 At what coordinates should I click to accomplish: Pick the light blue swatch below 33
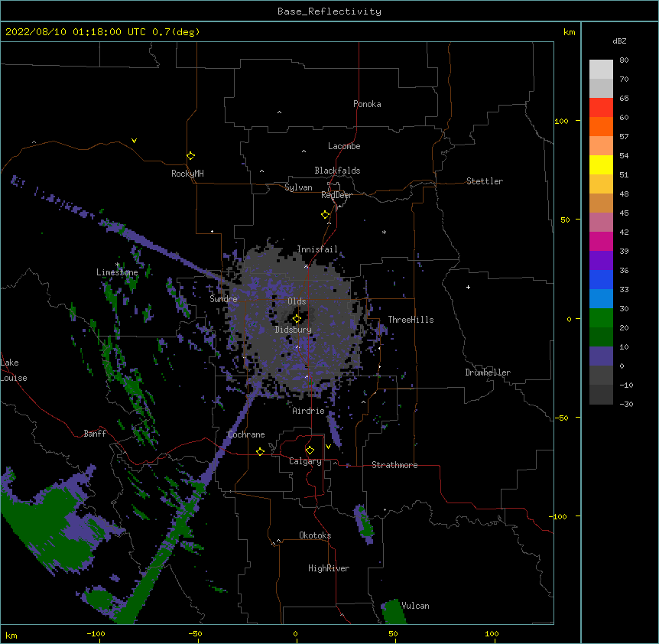coord(601,299)
